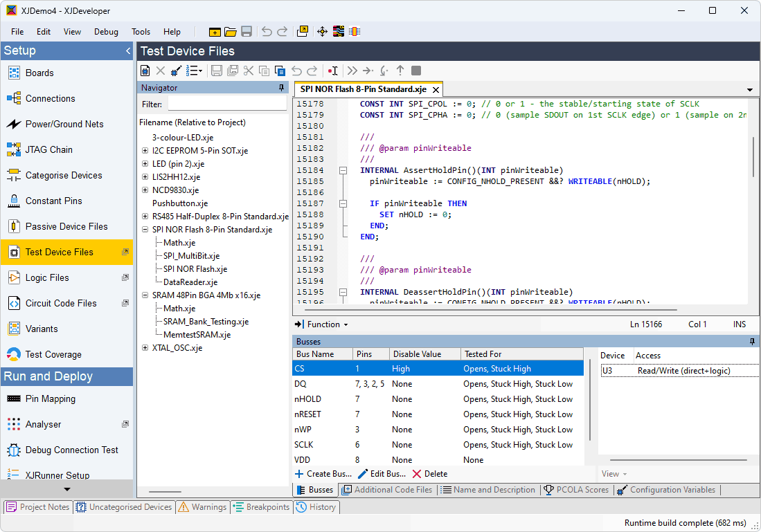Open Passive Device Files page
761x532 pixels.
(x=67, y=226)
